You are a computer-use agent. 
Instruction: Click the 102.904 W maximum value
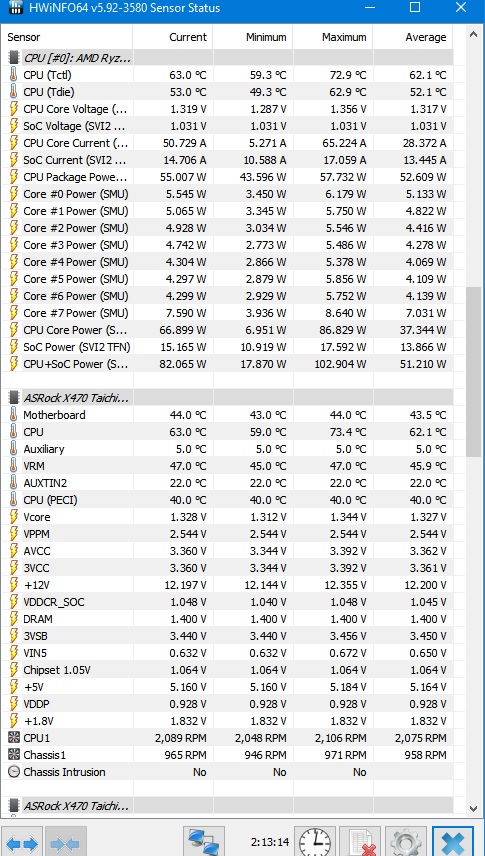click(341, 364)
